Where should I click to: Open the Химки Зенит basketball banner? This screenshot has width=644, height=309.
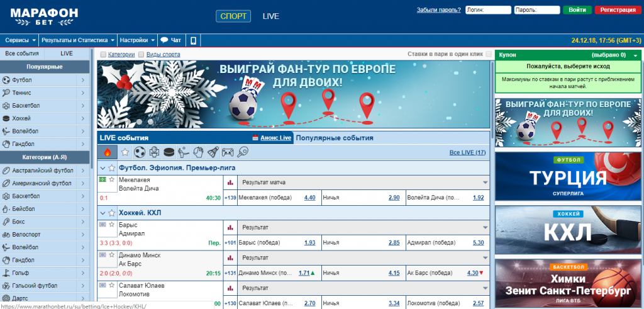[568, 284]
